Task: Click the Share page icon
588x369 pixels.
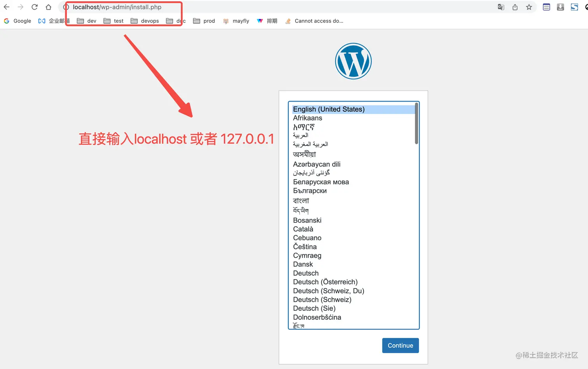Action: [515, 7]
